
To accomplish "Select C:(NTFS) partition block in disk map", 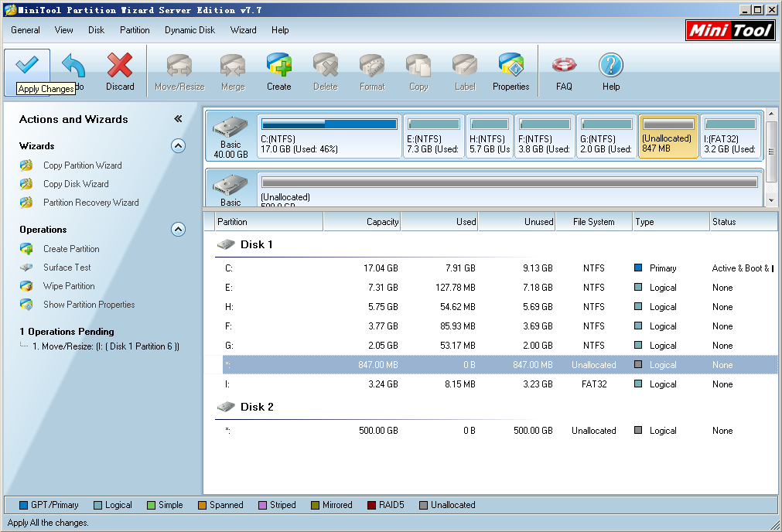I will pos(330,136).
